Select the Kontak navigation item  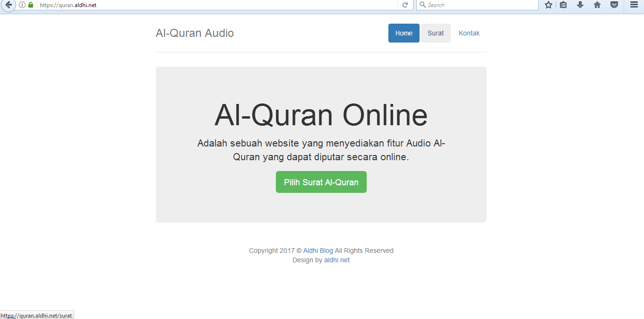click(469, 33)
